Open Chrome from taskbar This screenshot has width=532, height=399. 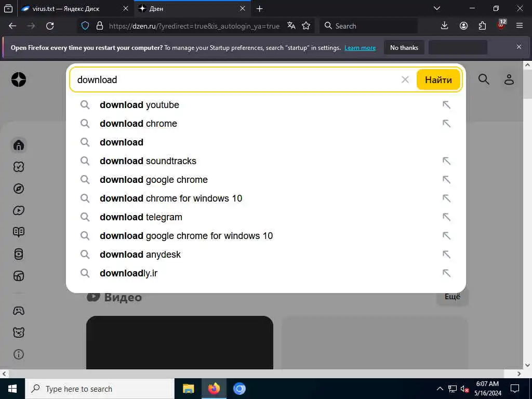(x=239, y=389)
